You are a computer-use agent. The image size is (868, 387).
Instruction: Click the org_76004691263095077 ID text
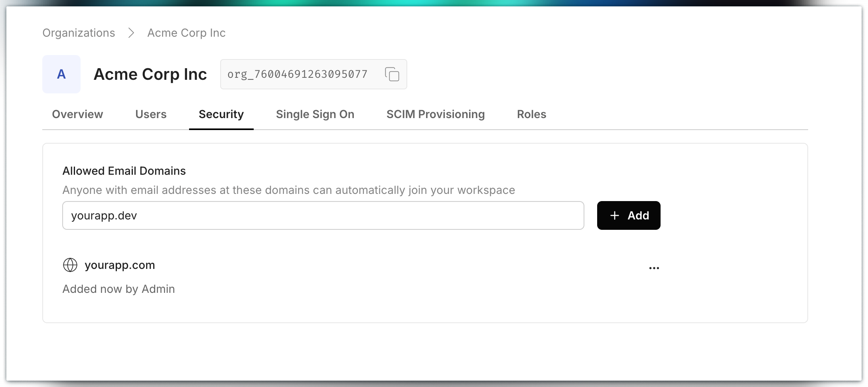(x=297, y=74)
